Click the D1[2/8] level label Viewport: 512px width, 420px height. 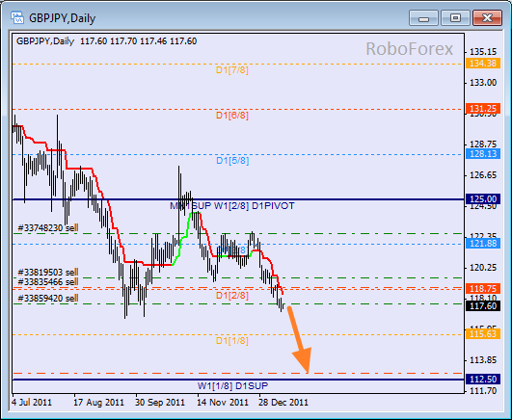point(232,296)
